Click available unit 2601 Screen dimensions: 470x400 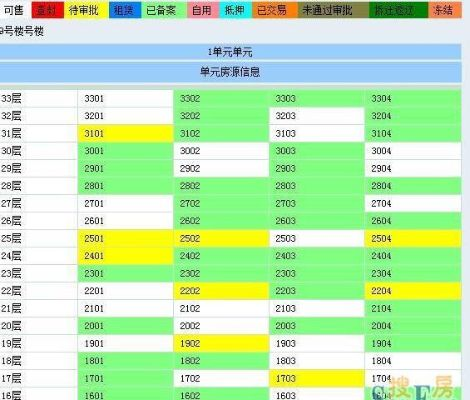(125, 221)
